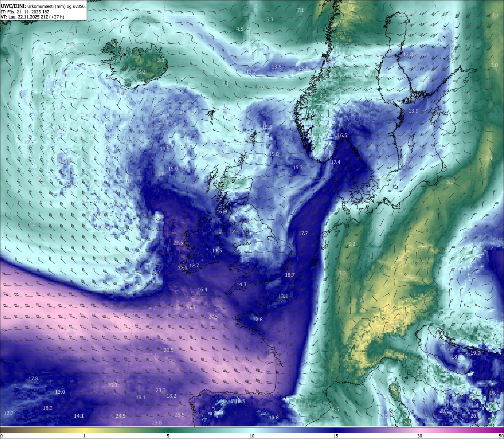Click the 17.8 map value
Screen dimensions: 504x439
click(33, 379)
